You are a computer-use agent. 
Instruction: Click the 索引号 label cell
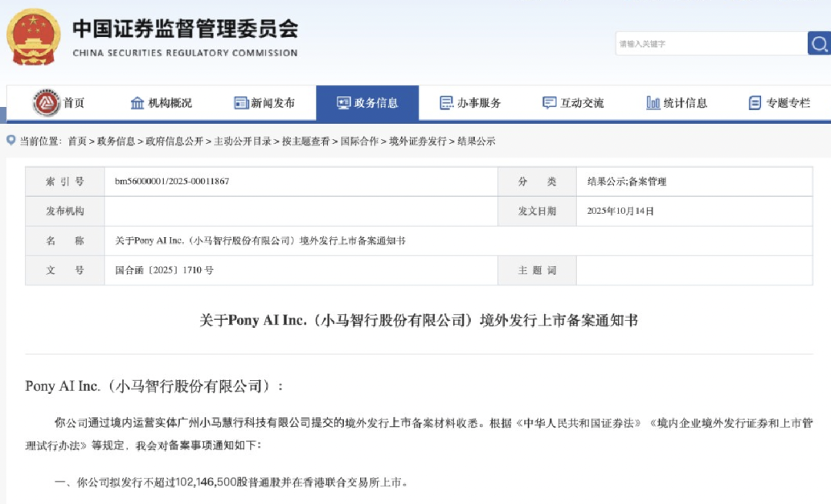coord(65,182)
